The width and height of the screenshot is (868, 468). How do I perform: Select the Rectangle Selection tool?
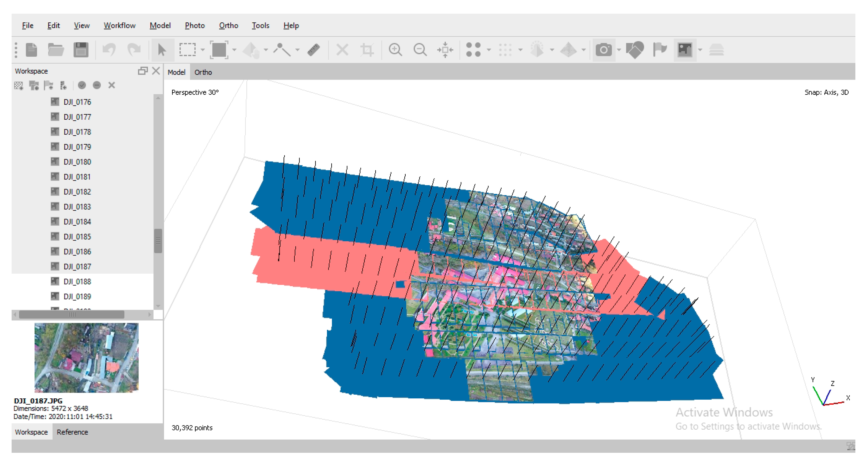(187, 50)
